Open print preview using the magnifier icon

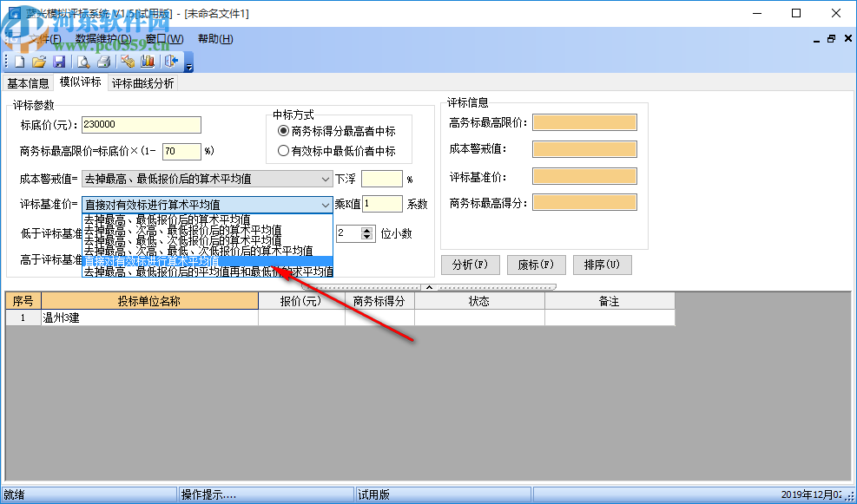tap(82, 62)
